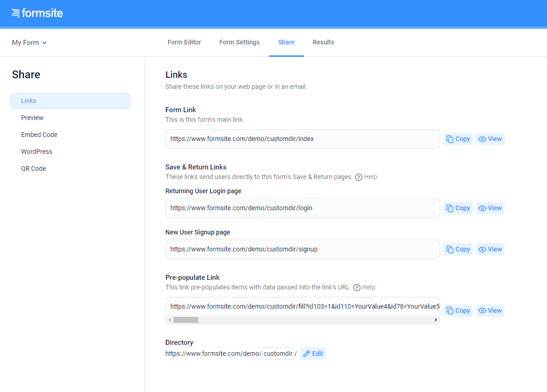Click the left arrow of the Pre-populate Link scrollbar
The image size is (547, 392).
pos(169,320)
